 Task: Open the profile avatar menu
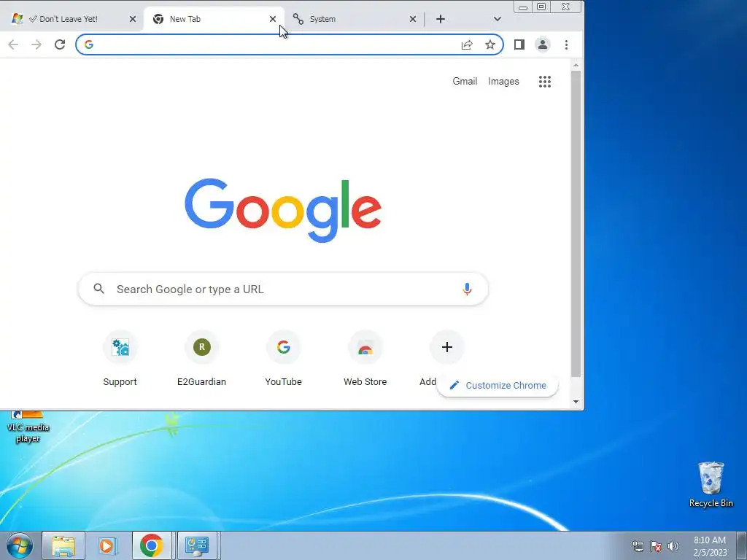tap(543, 44)
